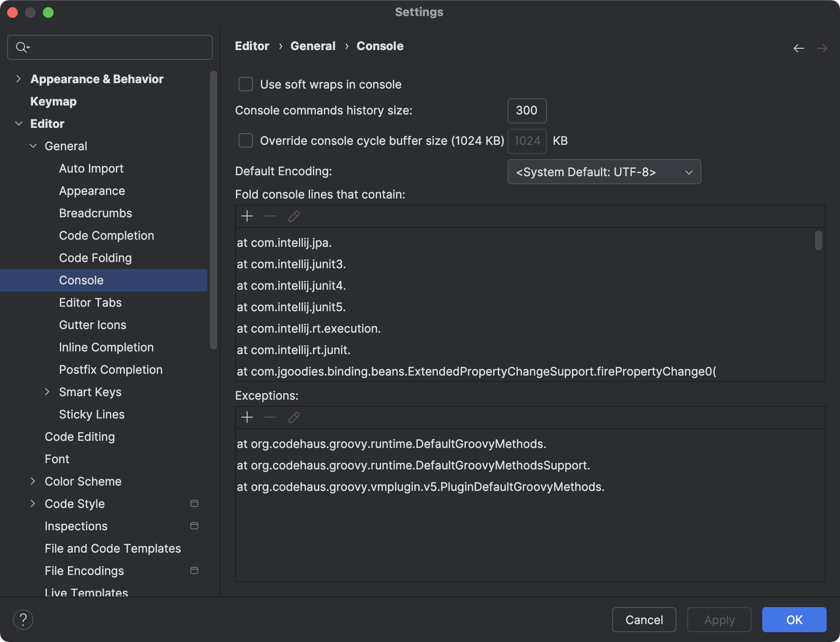Collapse the Editor tree node
The height and width of the screenshot is (642, 840).
point(19,123)
